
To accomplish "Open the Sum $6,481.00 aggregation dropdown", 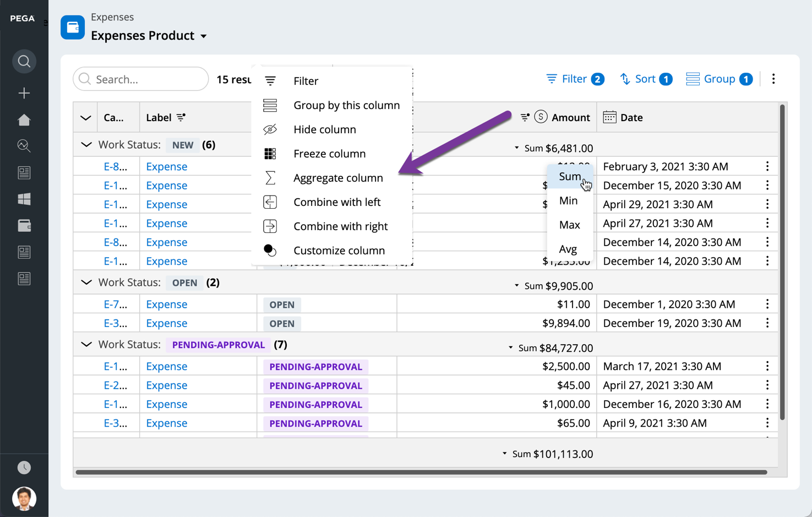I will point(516,148).
